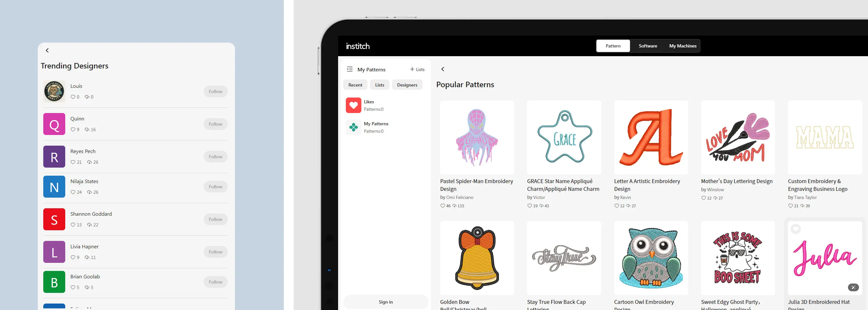Click the magic wand icon on Julia thumbnail
This screenshot has height=310, width=868.
(x=853, y=287)
